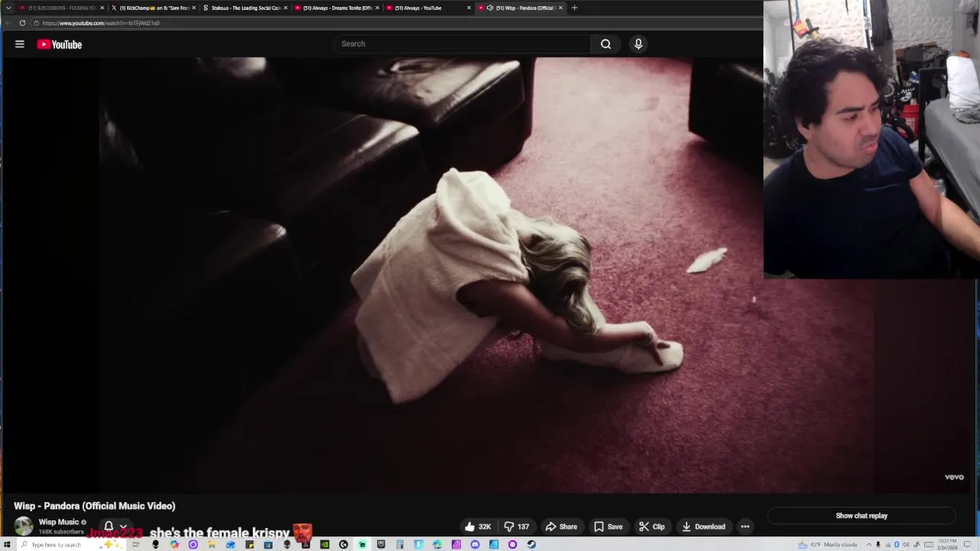The width and height of the screenshot is (980, 551).
Task: Open the microphone tray icon
Action: [x=878, y=544]
